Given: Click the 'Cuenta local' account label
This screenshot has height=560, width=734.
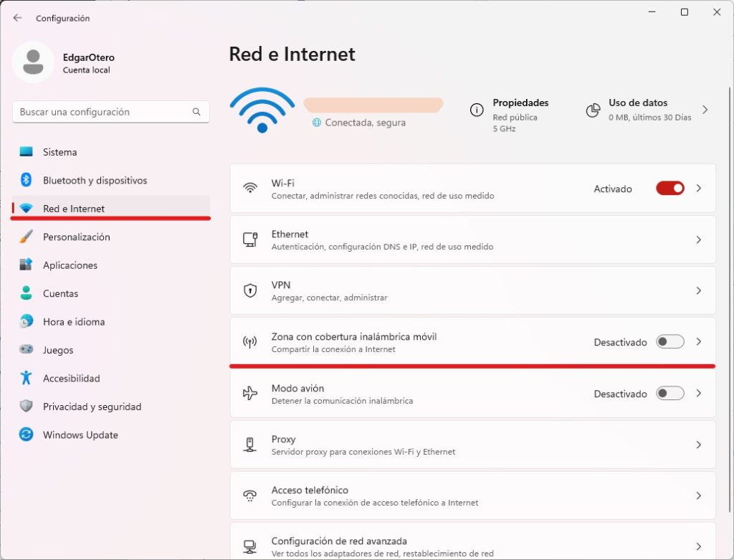Looking at the screenshot, I should click(x=87, y=70).
